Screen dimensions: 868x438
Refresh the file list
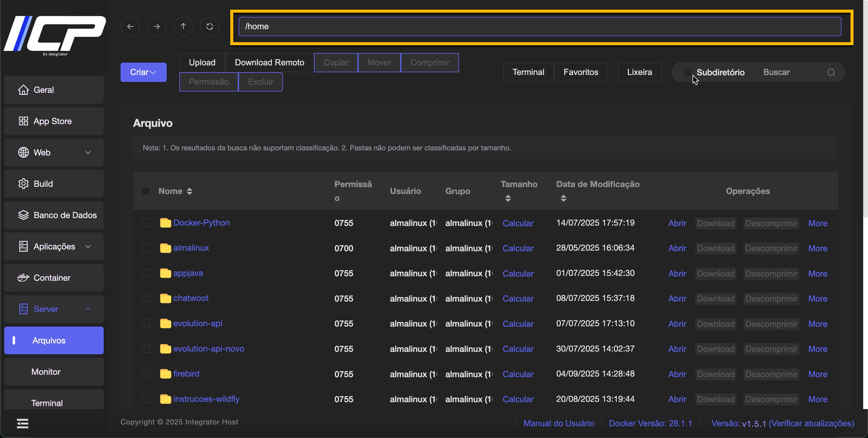tap(209, 26)
